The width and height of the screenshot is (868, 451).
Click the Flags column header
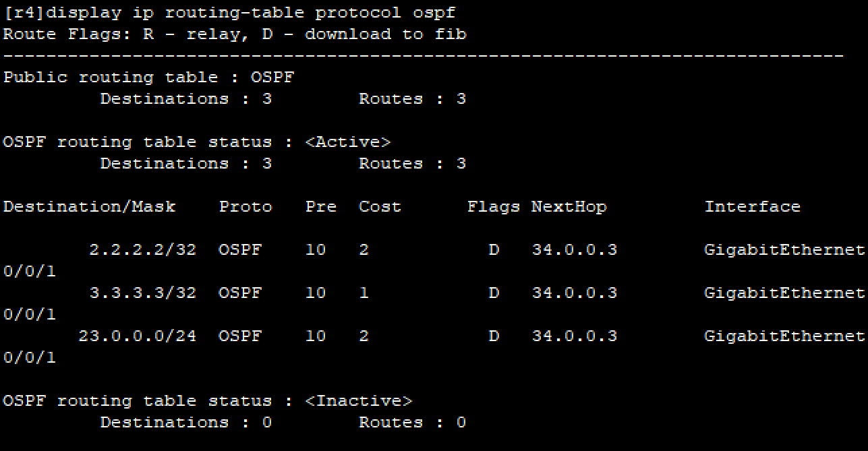[494, 207]
